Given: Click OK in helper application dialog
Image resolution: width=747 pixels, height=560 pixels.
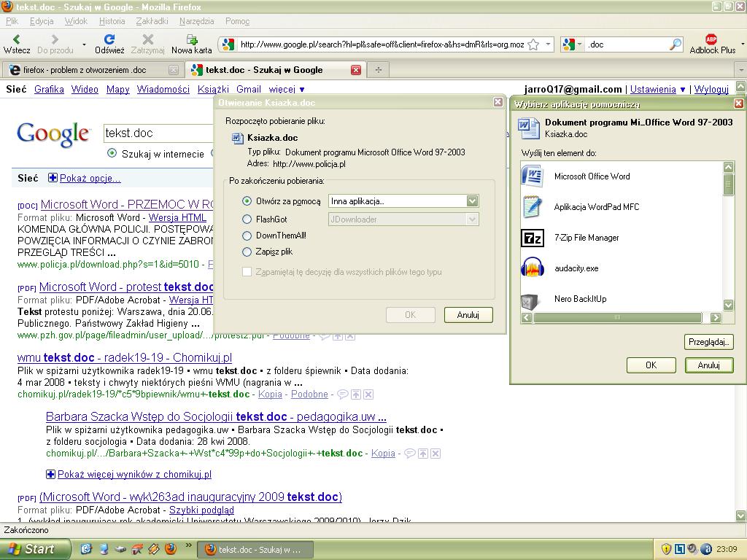Looking at the screenshot, I should click(x=651, y=365).
